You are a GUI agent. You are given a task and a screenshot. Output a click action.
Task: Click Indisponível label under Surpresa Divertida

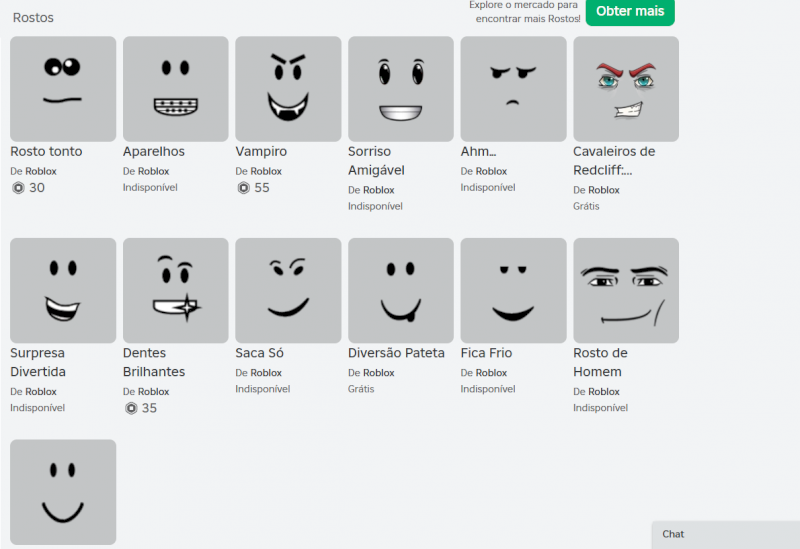(x=37, y=408)
